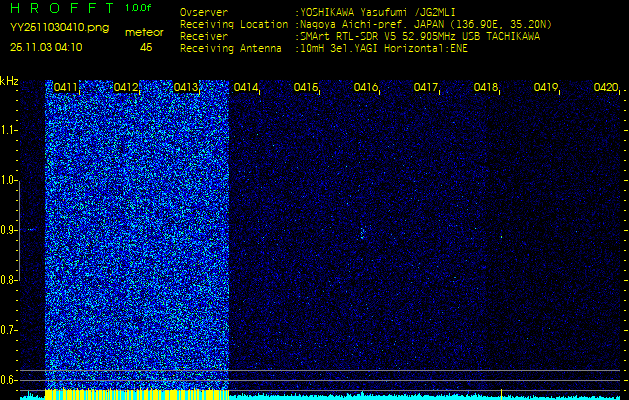The width and height of the screenshot is (629, 400).
Task: Click the 1.1 frequency axis label
Action: (7, 130)
